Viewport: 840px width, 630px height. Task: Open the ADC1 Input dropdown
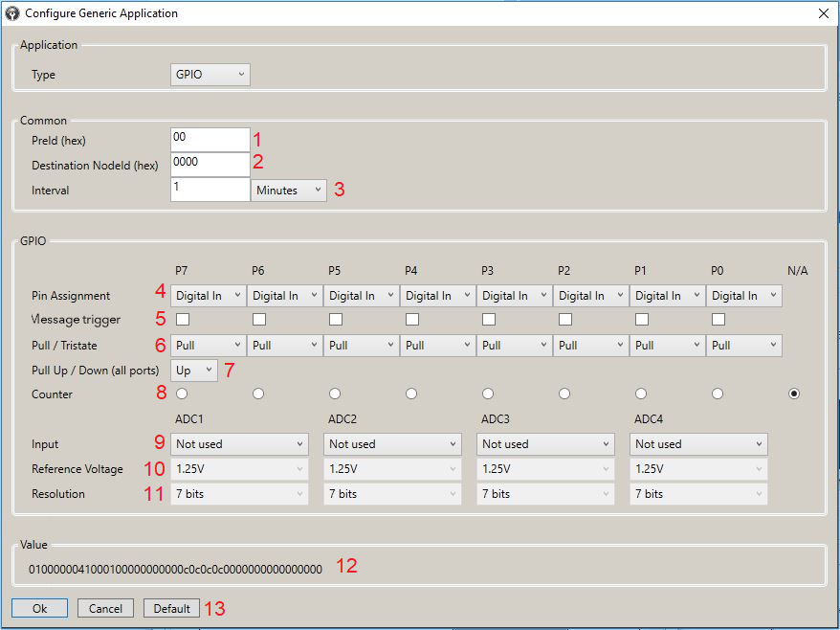coord(239,444)
